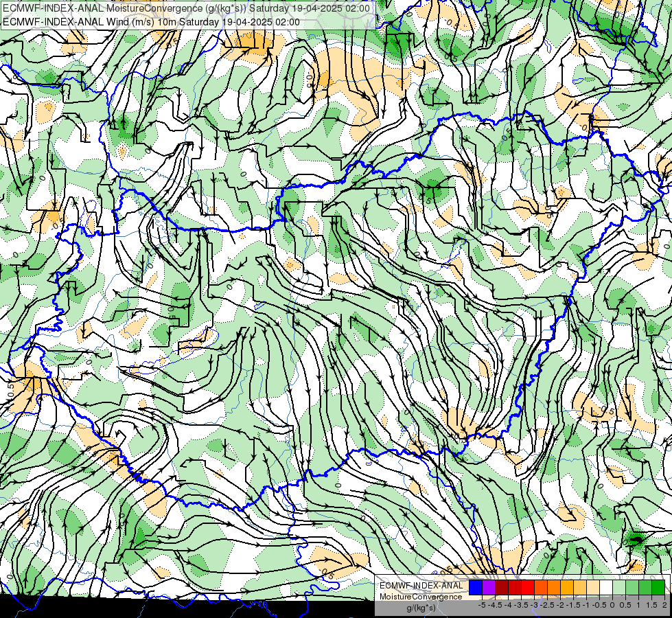Image resolution: width=672 pixels, height=618 pixels.
Task: Select the light orange swatch between -1.5 and -1
Action: coord(580,588)
